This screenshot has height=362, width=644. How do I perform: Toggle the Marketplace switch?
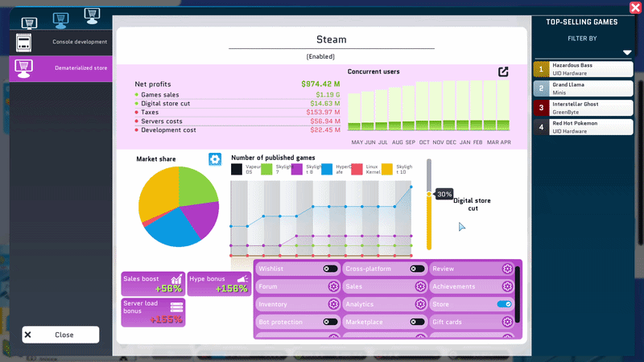[417, 322]
